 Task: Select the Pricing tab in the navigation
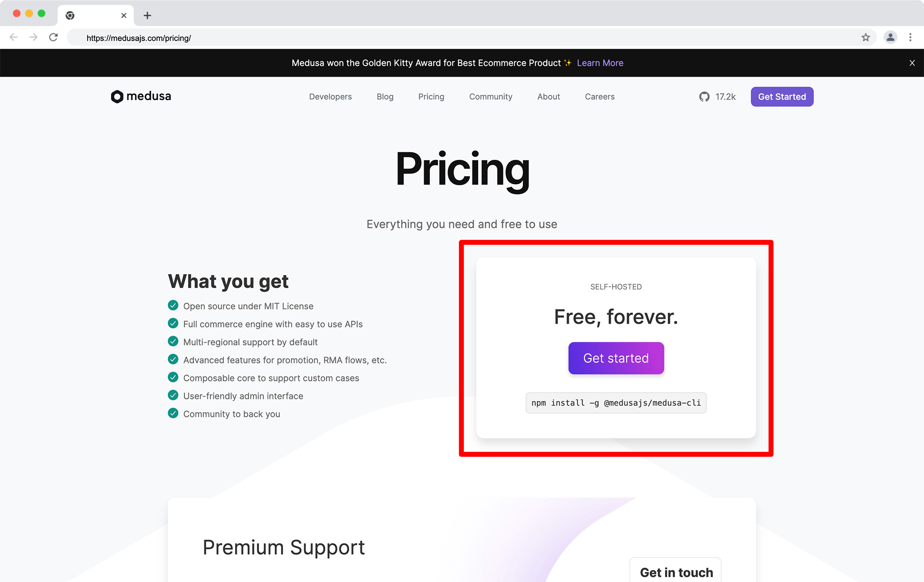431,96
